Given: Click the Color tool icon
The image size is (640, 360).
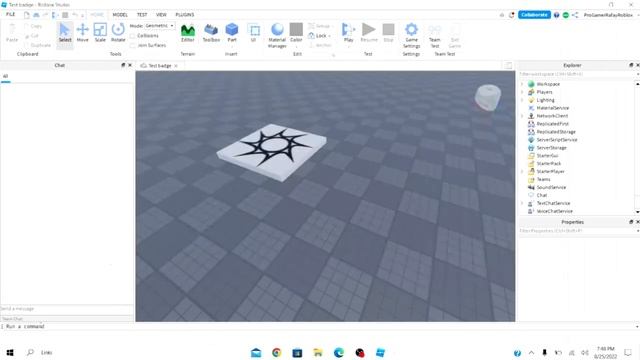Looking at the screenshot, I should click(x=296, y=29).
